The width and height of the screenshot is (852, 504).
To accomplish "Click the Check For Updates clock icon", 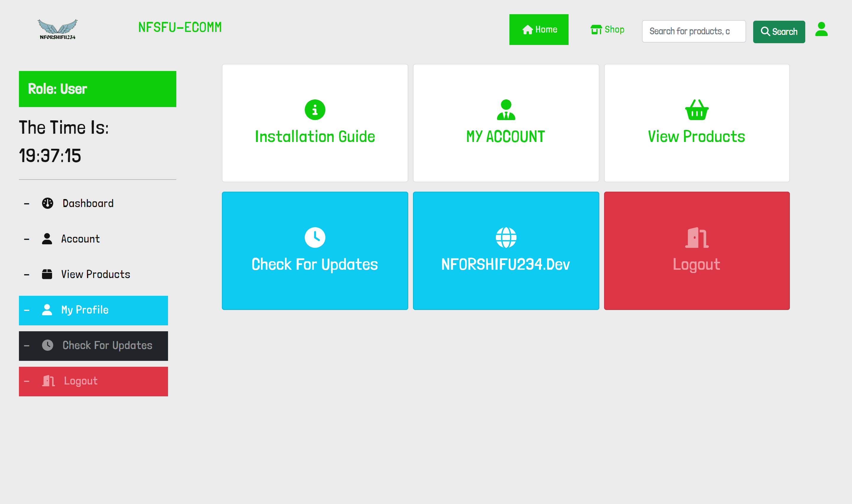I will pyautogui.click(x=314, y=236).
